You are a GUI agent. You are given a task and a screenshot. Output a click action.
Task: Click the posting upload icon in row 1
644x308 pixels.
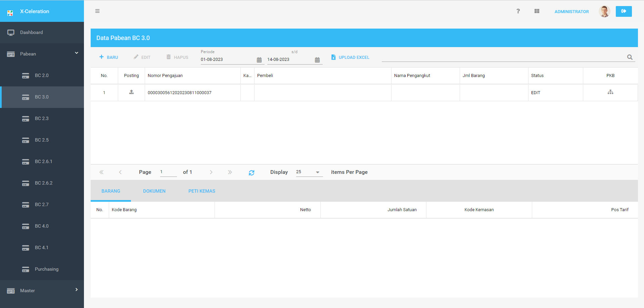coord(132,92)
